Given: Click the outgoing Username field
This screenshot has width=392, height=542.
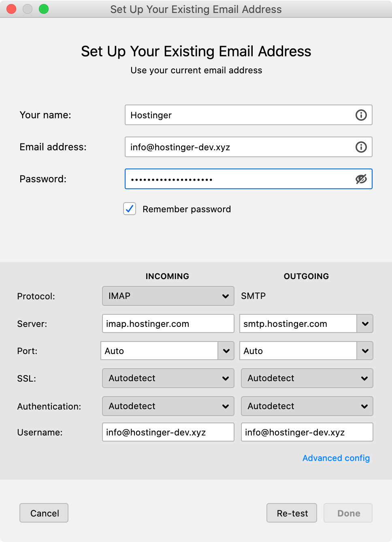Looking at the screenshot, I should pyautogui.click(x=307, y=432).
